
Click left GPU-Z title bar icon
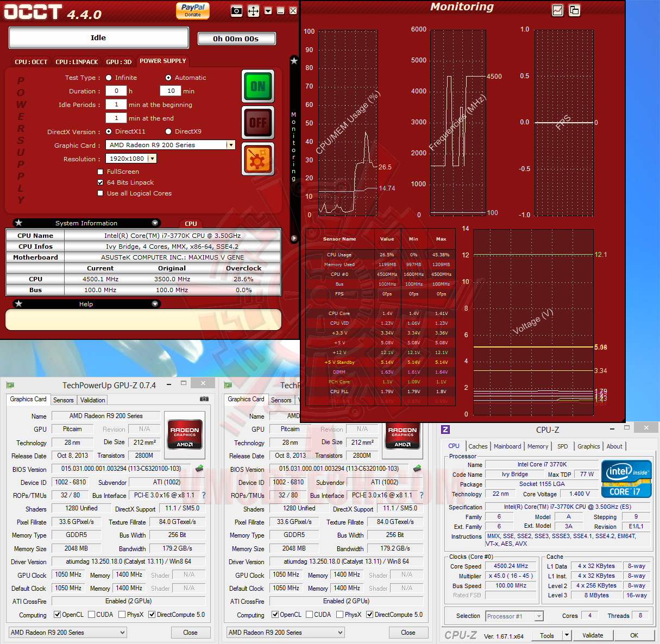click(x=10, y=385)
